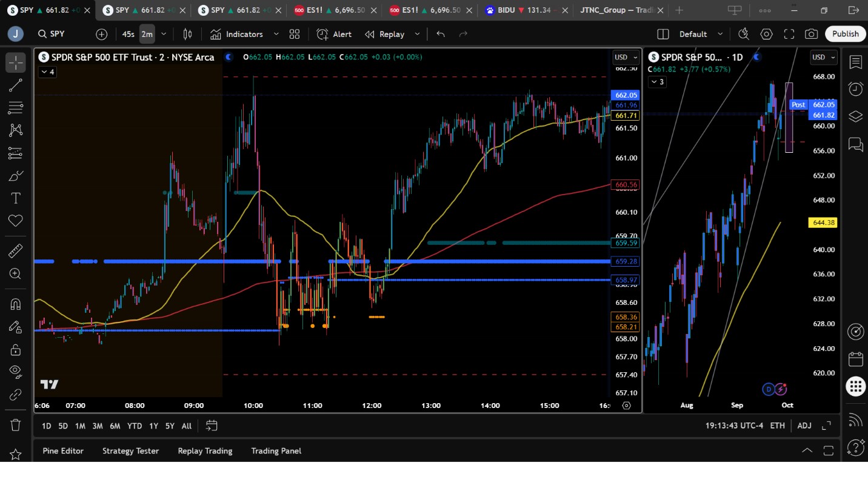Viewport: 868px width, 488px height.
Task: Toggle the ETH extended hours session
Action: point(777,426)
